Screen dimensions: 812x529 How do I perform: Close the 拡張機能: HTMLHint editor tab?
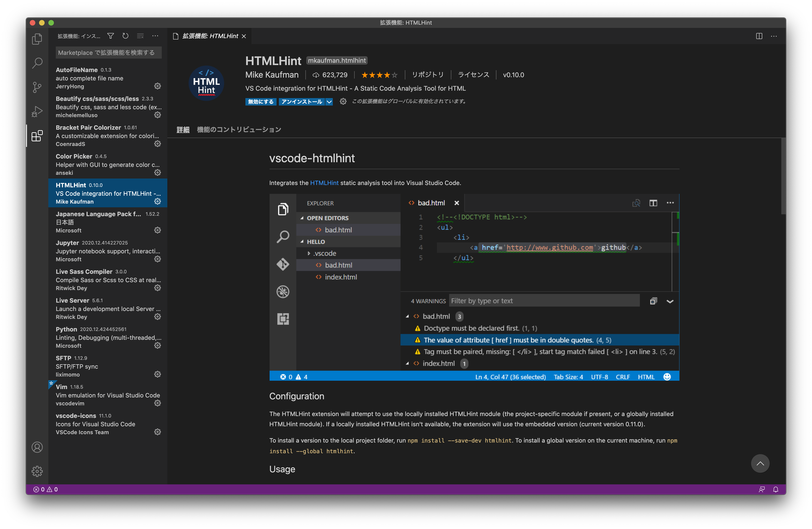coord(244,36)
